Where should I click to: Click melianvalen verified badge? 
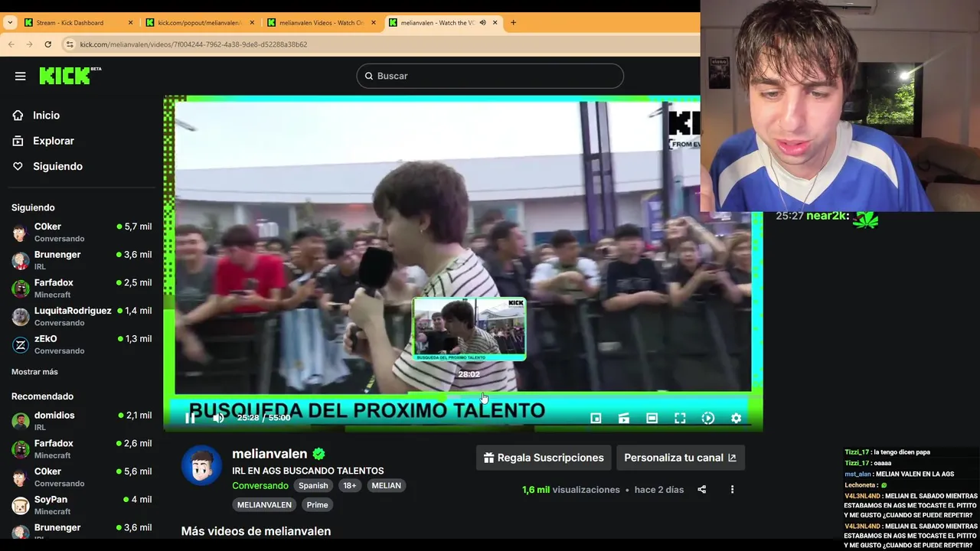(x=318, y=454)
